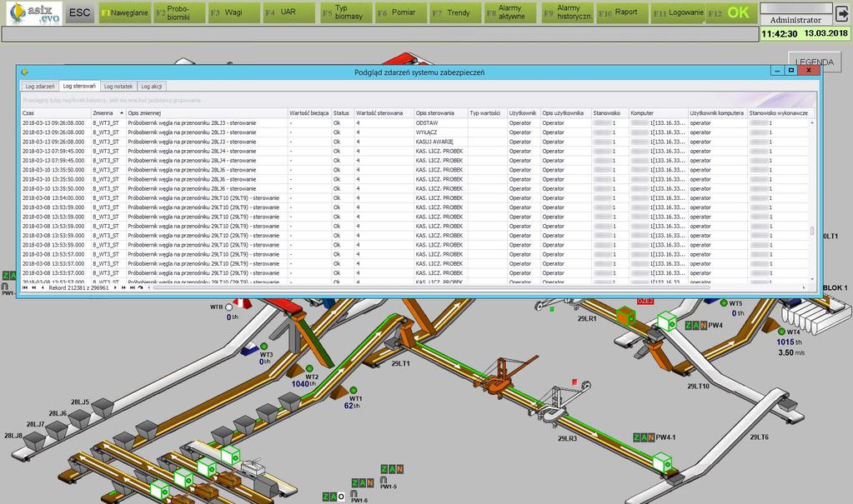The image size is (853, 504).
Task: Click the WT2 scale green indicator
Action: 309,368
